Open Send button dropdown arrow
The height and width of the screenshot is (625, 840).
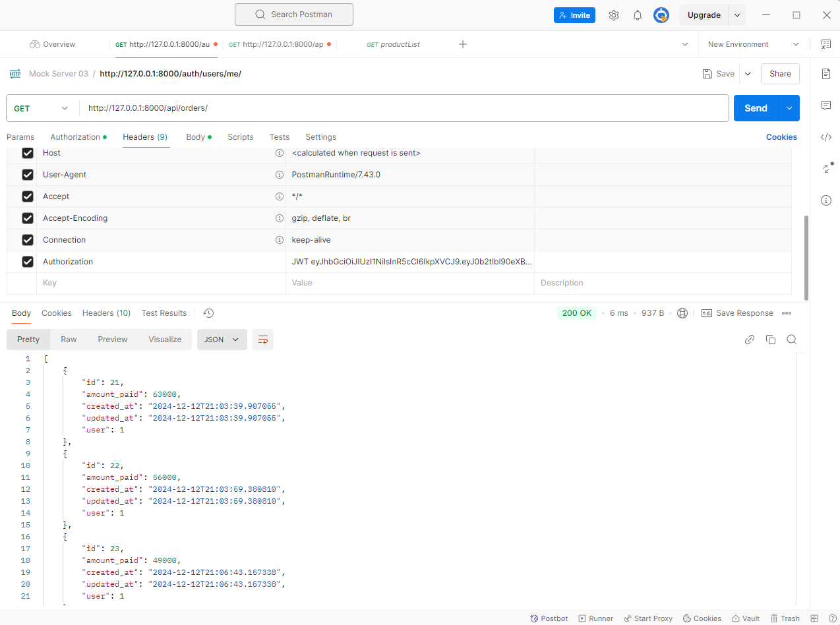coord(789,108)
